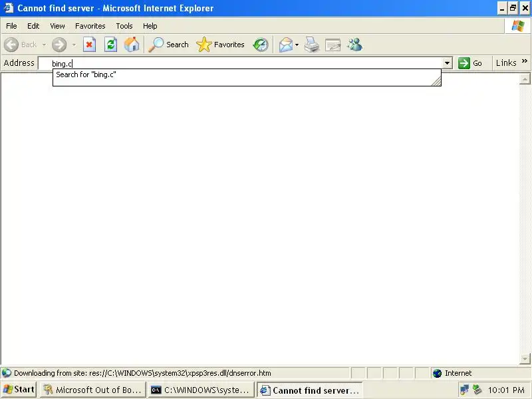Click the scrollbar down arrow
Viewport: 532px width, 399px height.
525,358
